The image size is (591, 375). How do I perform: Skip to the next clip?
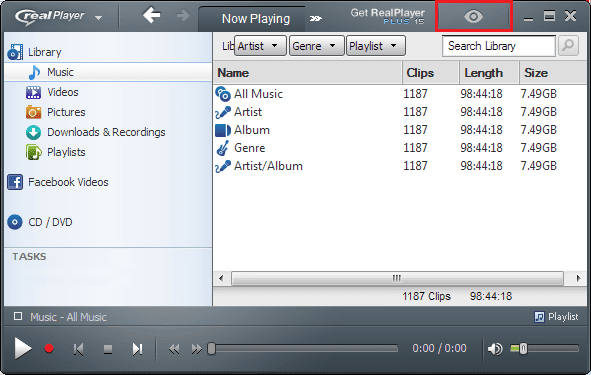[137, 349]
